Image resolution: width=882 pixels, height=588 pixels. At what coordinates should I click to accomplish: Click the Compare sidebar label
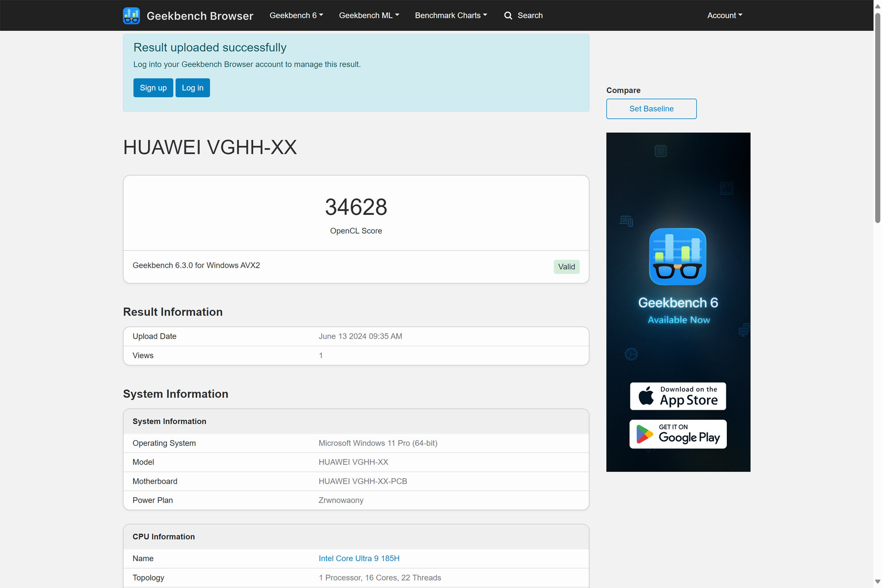623,90
